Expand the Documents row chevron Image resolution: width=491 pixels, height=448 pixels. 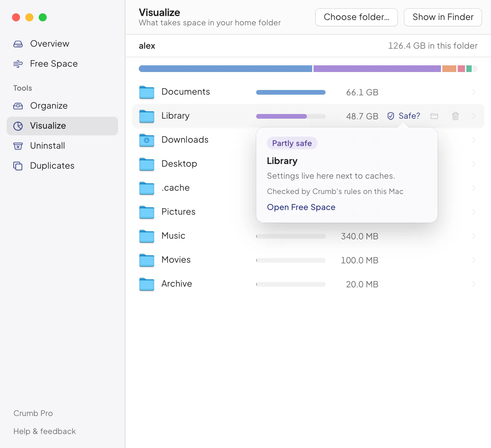[474, 92]
